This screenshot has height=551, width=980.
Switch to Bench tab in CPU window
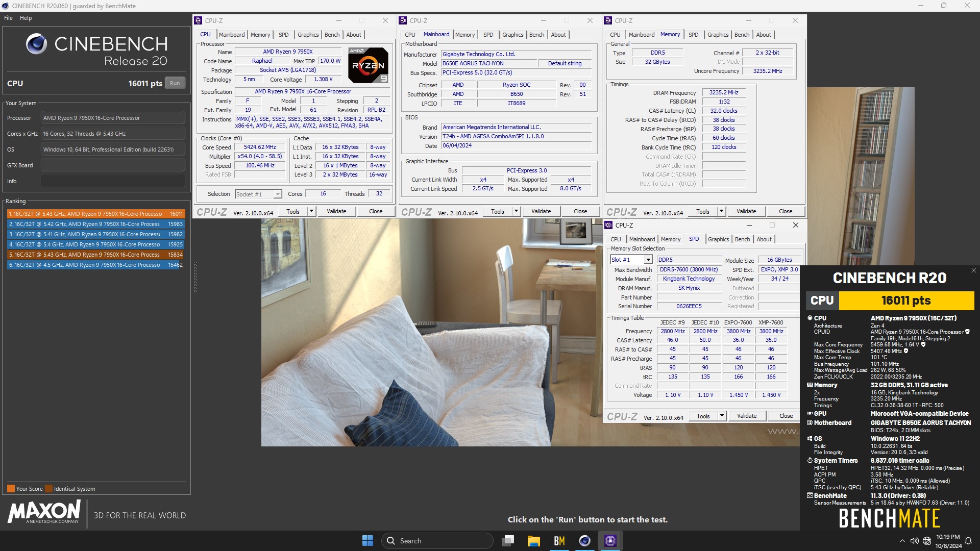(332, 35)
